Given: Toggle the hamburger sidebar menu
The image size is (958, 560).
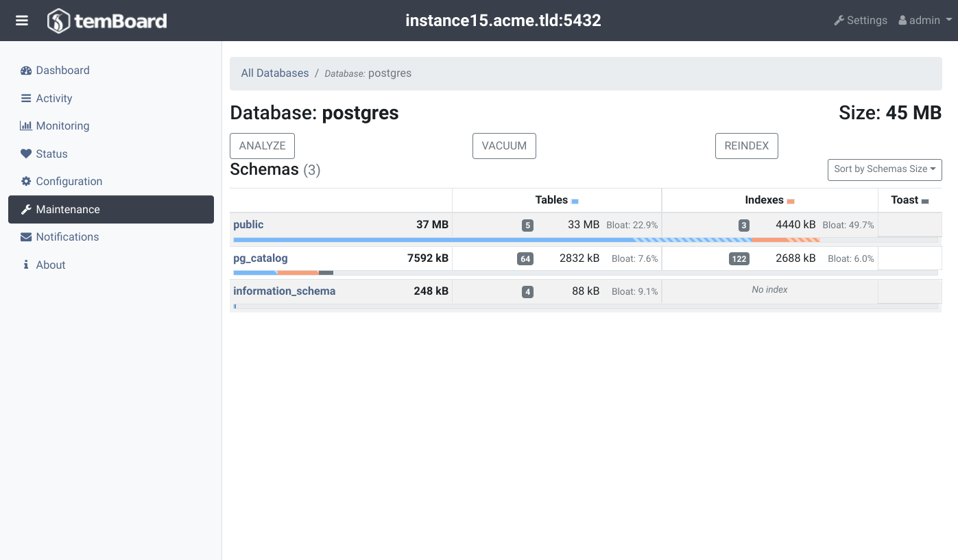Looking at the screenshot, I should (22, 21).
